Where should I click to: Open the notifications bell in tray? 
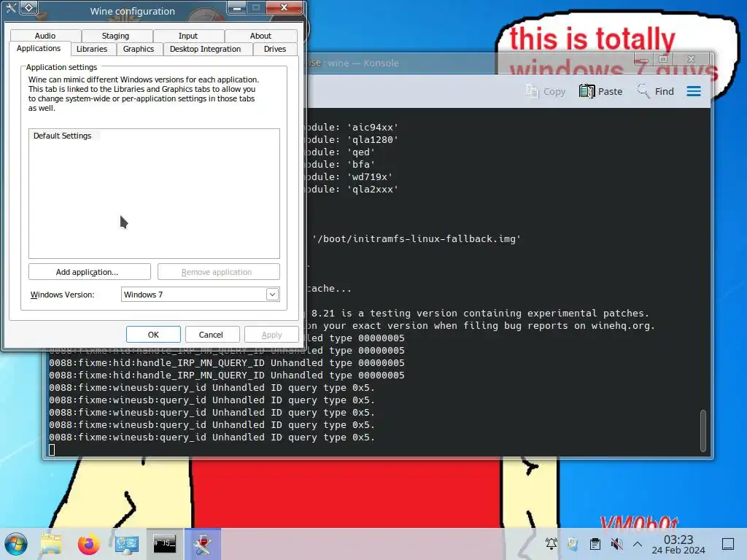[551, 544]
